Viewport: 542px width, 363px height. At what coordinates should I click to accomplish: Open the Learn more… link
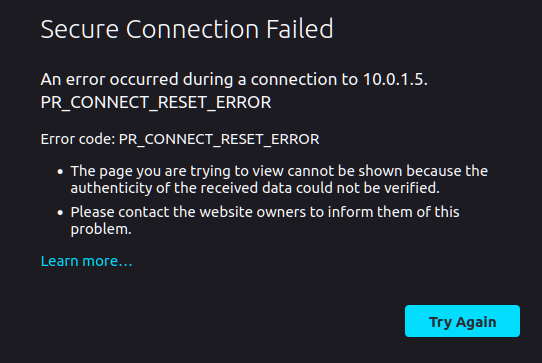pos(86,261)
